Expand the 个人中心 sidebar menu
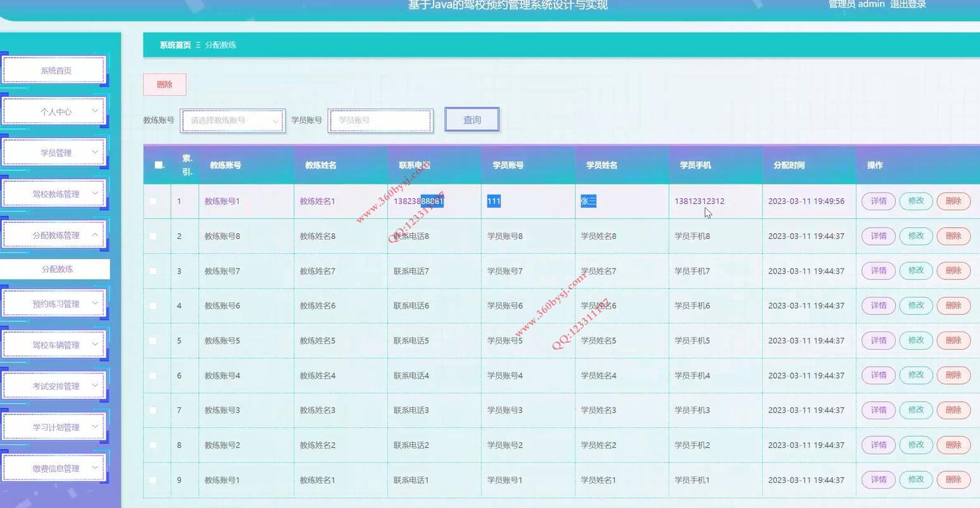 pyautogui.click(x=54, y=111)
